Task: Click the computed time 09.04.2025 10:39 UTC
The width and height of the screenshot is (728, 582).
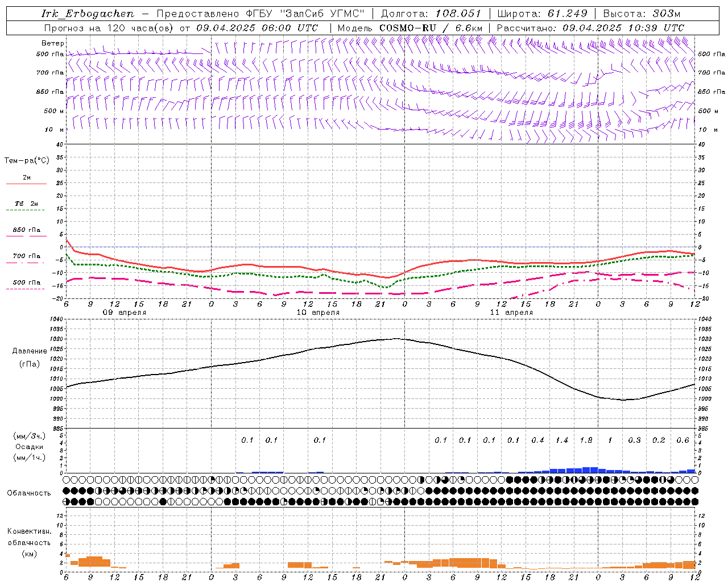Action: point(623,28)
